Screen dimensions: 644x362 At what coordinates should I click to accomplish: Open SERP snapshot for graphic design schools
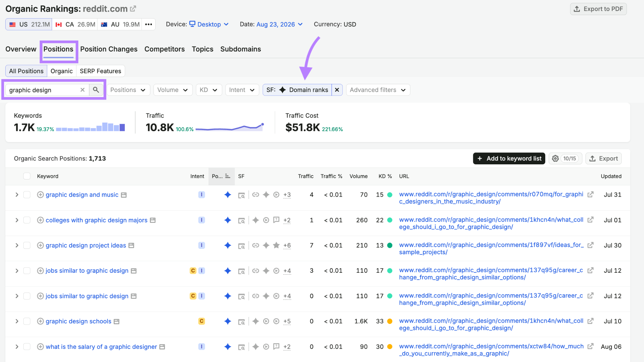click(x=117, y=321)
